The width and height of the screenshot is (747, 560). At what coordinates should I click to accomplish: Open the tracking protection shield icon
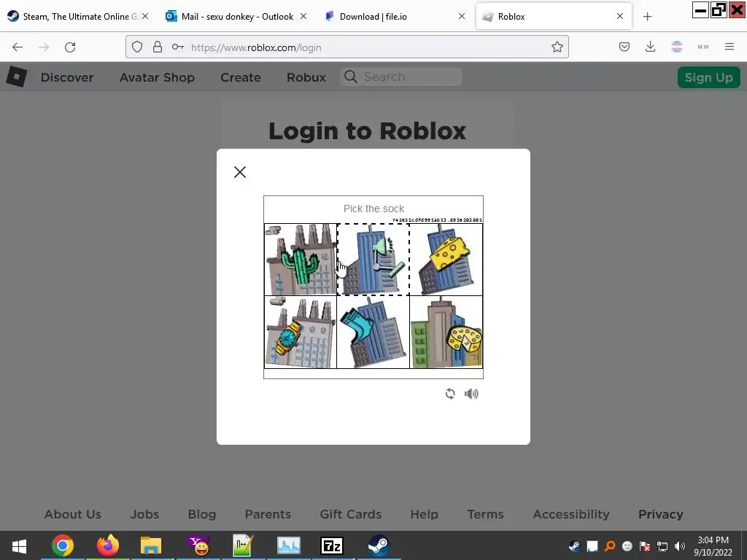coord(137,47)
